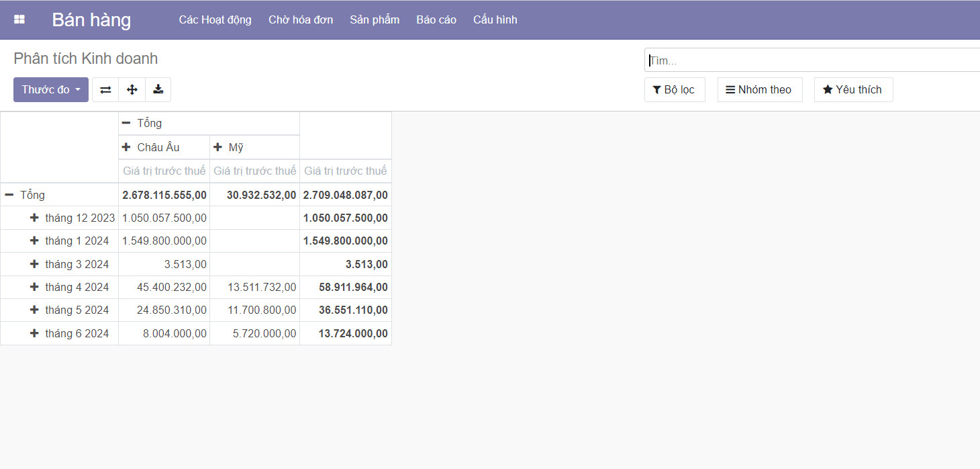
Task: Open the Cấu hình menu
Action: 495,19
